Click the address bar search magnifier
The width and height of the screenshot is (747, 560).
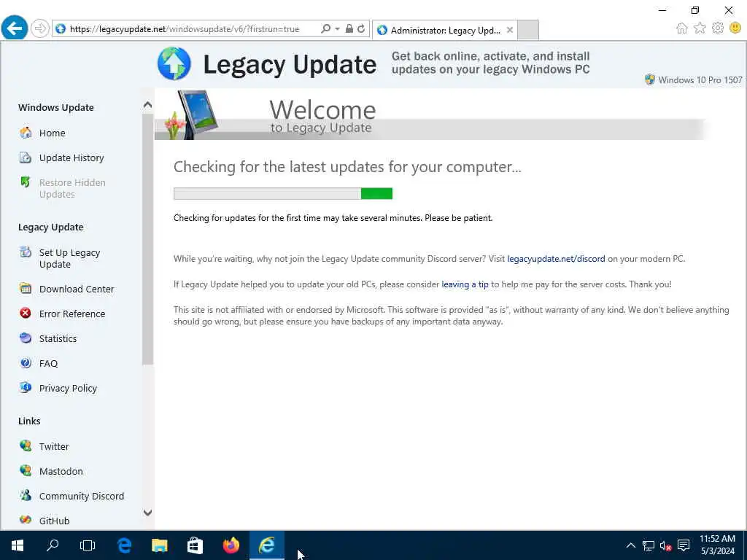pyautogui.click(x=326, y=29)
